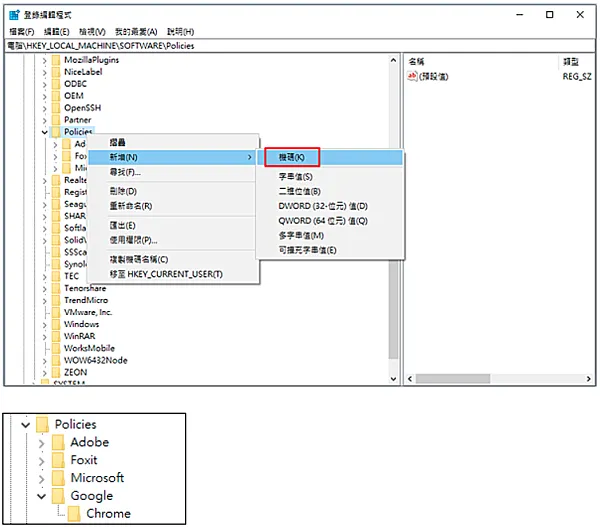Expand the ODBC key
This screenshot has height=527, width=600.
(44, 84)
